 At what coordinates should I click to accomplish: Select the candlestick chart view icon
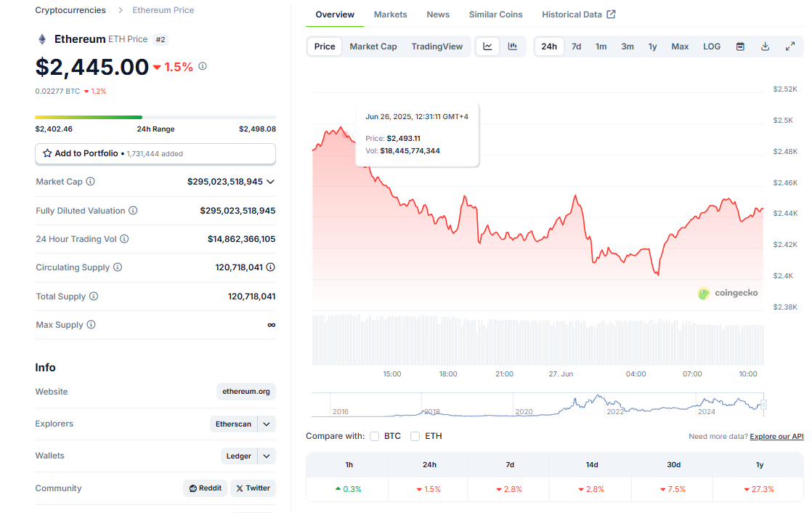tap(513, 46)
